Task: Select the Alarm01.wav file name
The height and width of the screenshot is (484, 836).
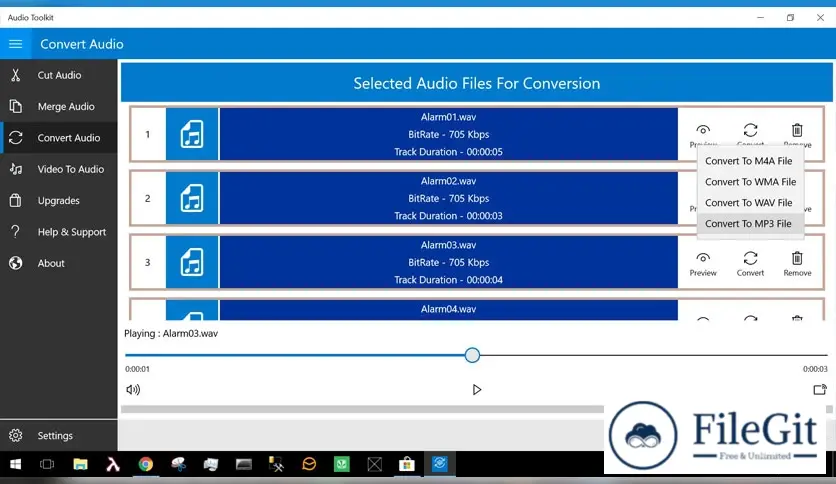Action: coord(448,117)
